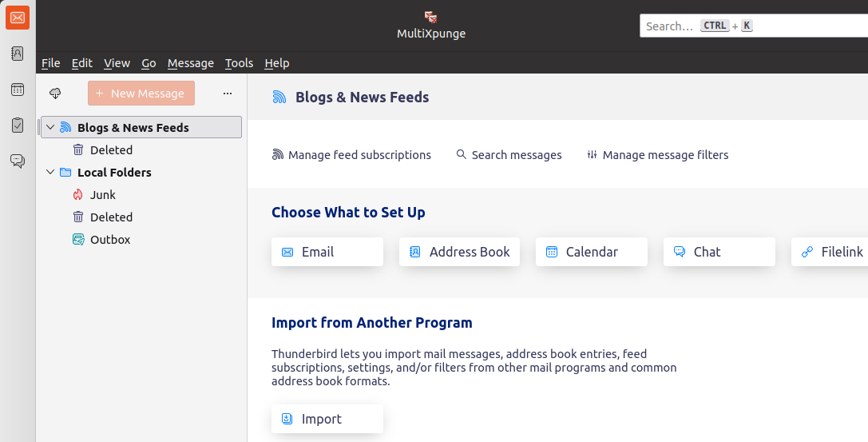Click the New Message button

[141, 93]
